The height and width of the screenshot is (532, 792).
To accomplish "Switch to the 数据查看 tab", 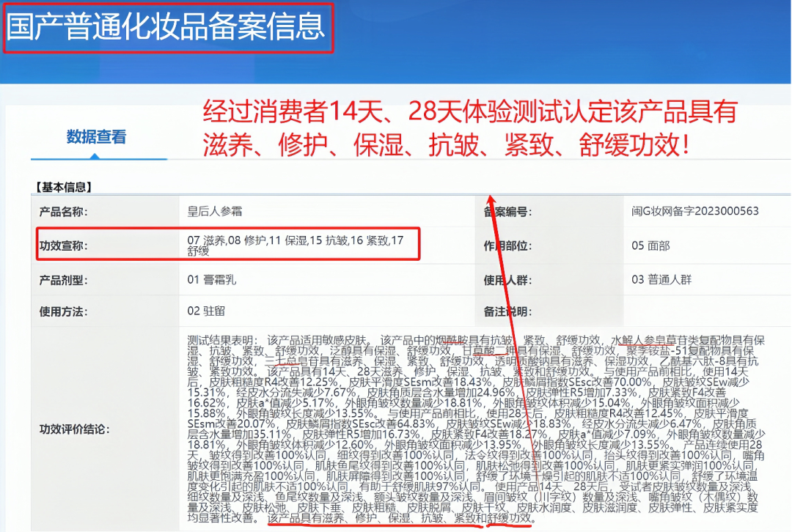I will (x=96, y=137).
